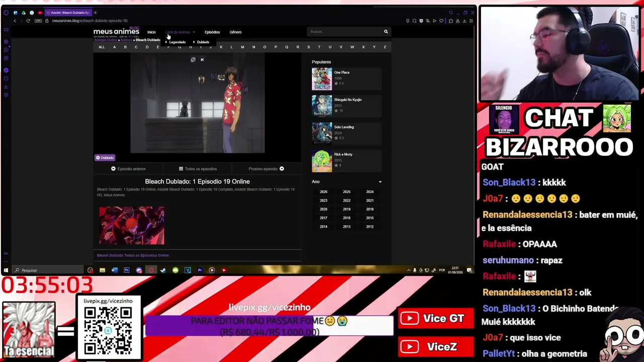The width and height of the screenshot is (644, 362).
Task: Go to Episodio anterior
Action: pos(128,169)
